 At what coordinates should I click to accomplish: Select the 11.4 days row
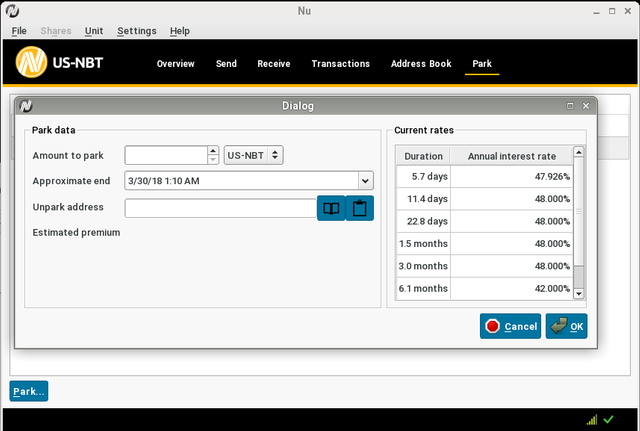click(x=484, y=199)
